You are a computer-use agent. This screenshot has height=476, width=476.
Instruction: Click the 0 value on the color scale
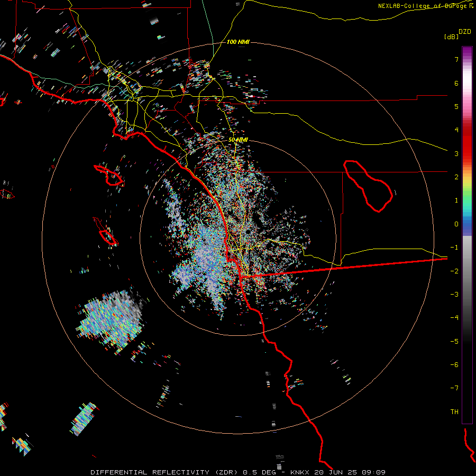(456, 224)
